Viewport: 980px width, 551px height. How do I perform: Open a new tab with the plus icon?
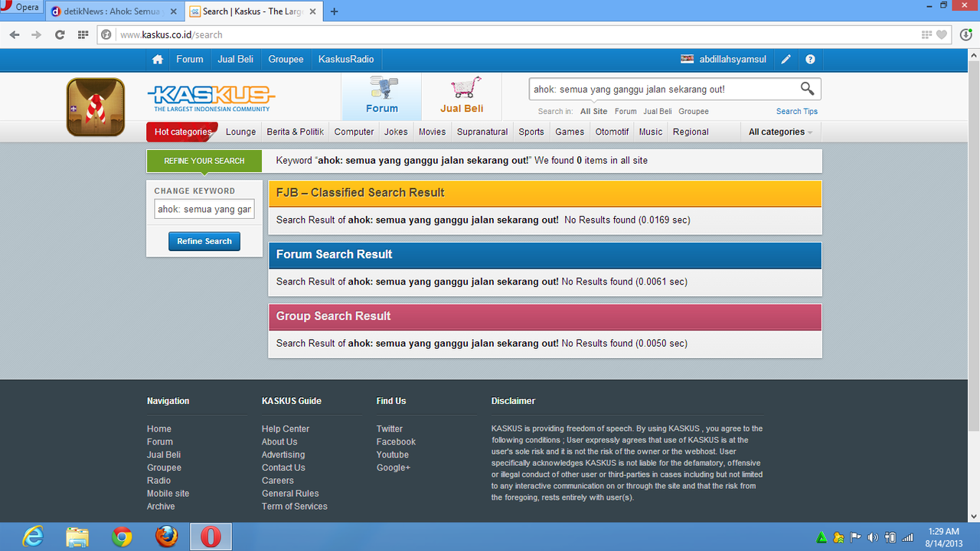334,11
